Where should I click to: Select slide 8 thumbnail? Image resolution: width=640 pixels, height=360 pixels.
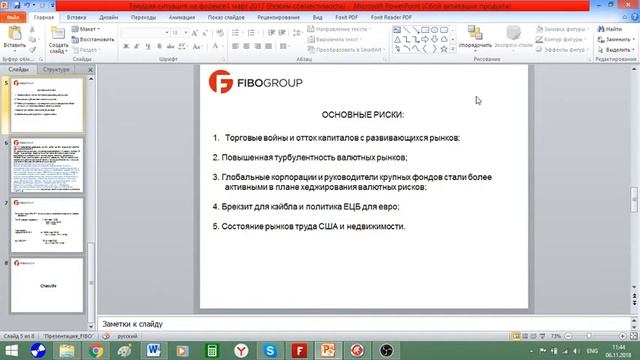[x=47, y=285]
